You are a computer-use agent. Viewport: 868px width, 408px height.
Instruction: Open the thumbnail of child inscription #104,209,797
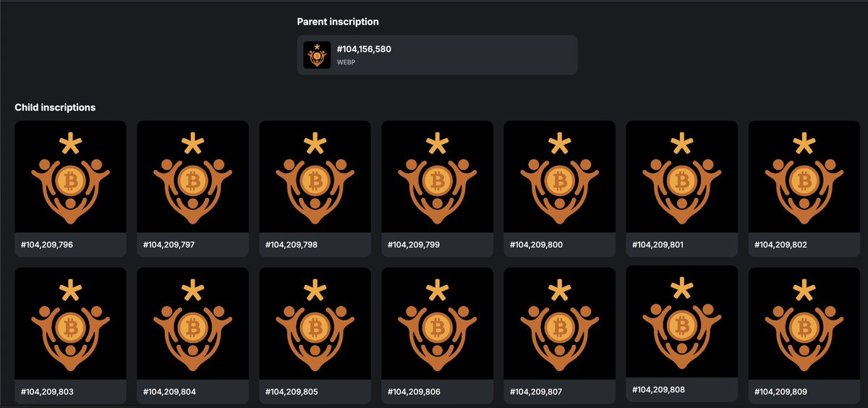tap(192, 177)
